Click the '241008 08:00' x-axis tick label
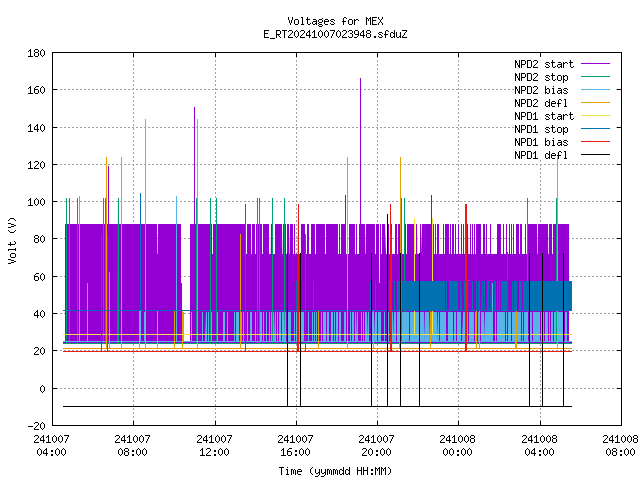Image resolution: width=640 pixels, height=480 pixels. click(x=620, y=446)
